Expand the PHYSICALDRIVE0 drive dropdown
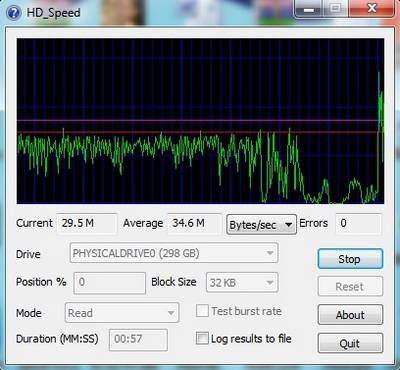This screenshot has width=400, height=370. pyautogui.click(x=173, y=253)
